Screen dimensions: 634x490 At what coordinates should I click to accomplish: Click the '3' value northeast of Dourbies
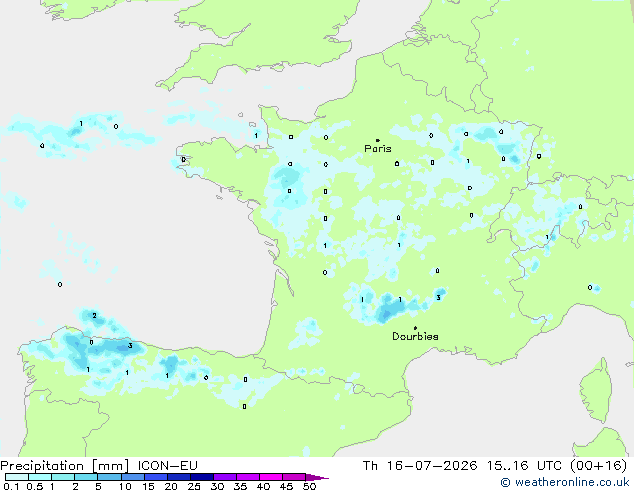(438, 298)
